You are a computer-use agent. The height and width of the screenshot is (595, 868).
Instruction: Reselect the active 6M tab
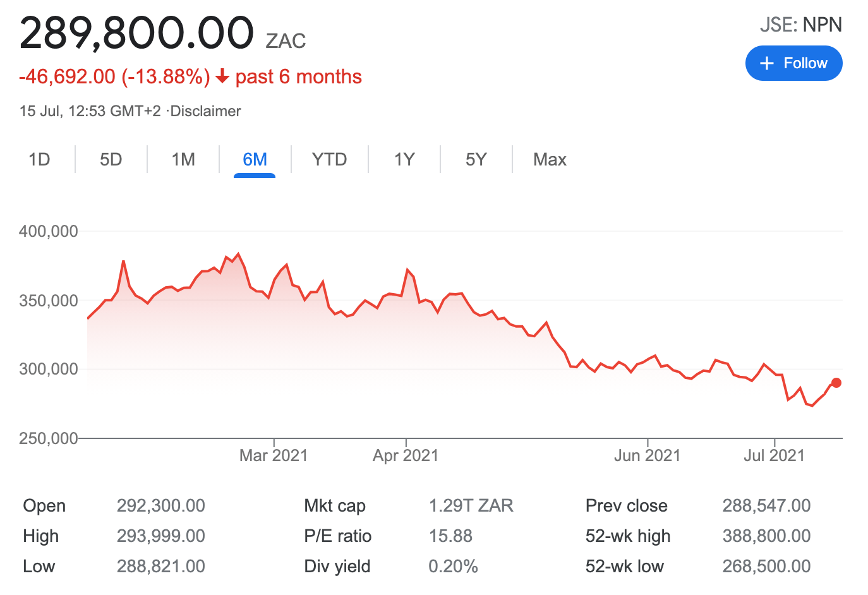point(255,159)
